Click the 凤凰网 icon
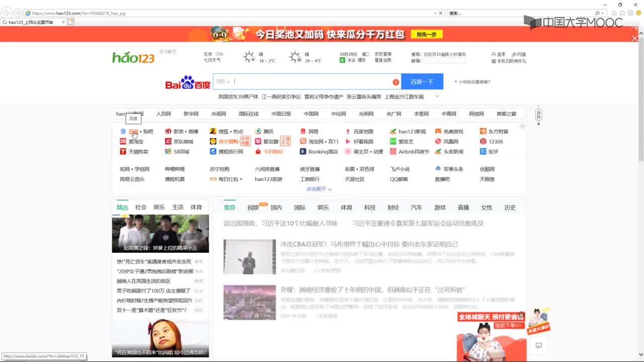The width and height of the screenshot is (644, 362). (438, 141)
